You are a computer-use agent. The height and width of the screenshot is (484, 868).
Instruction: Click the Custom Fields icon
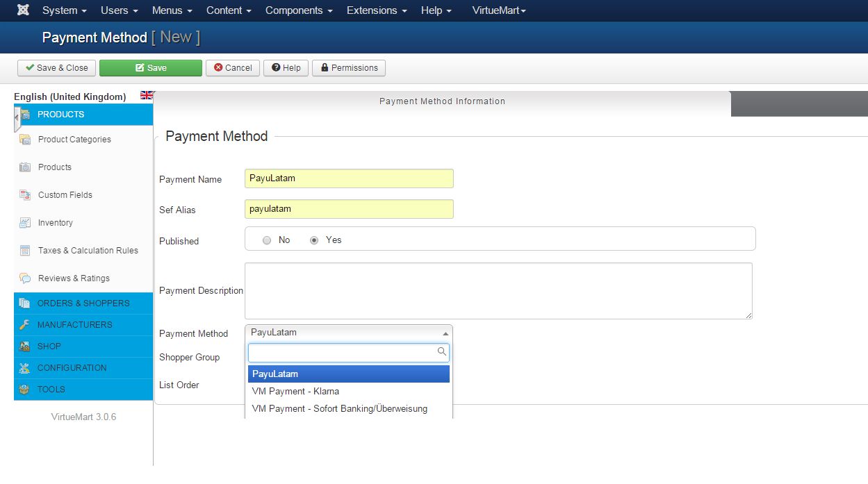tap(25, 195)
